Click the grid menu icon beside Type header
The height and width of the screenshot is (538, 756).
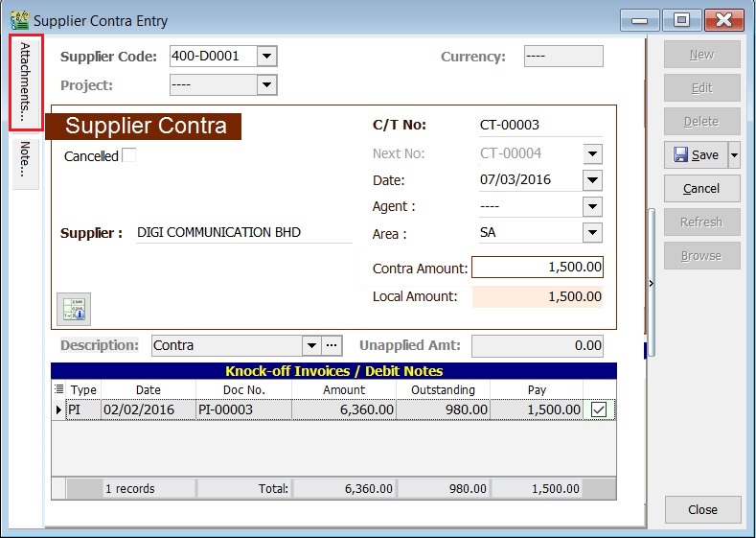point(58,389)
